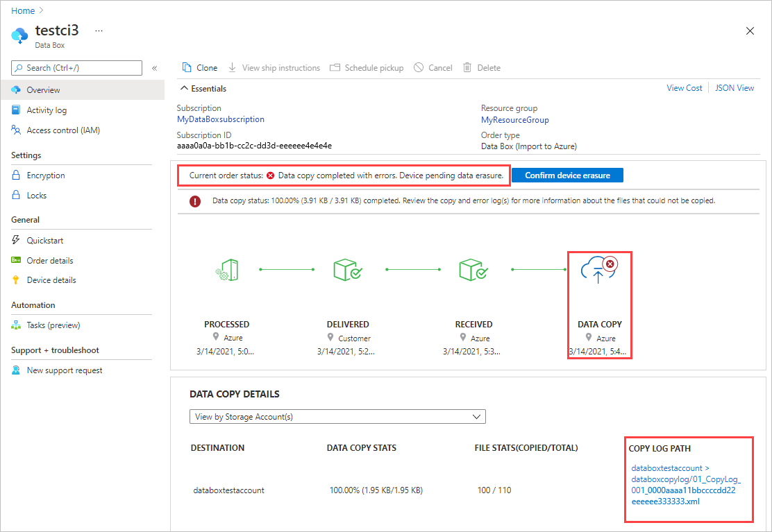This screenshot has height=532, width=772.
Task: Click the Confirm device erasure button
Action: (567, 175)
